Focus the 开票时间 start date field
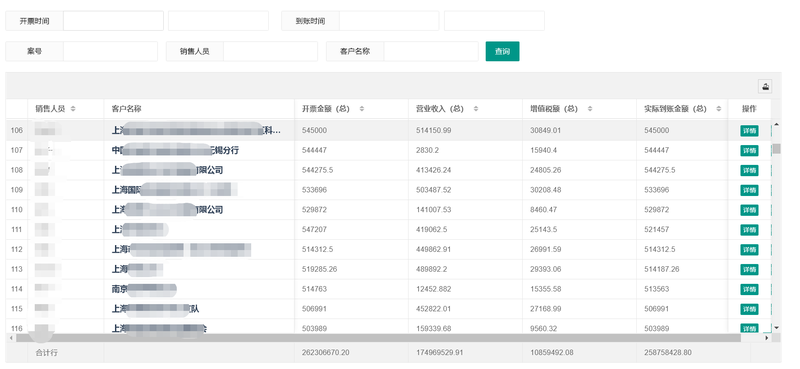 [x=113, y=21]
